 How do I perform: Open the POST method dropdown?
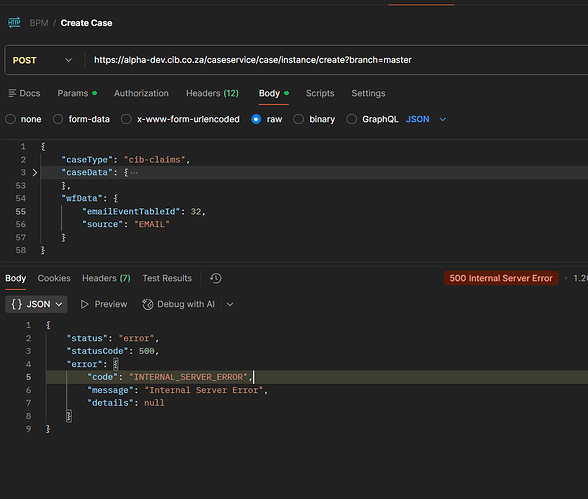(42, 60)
